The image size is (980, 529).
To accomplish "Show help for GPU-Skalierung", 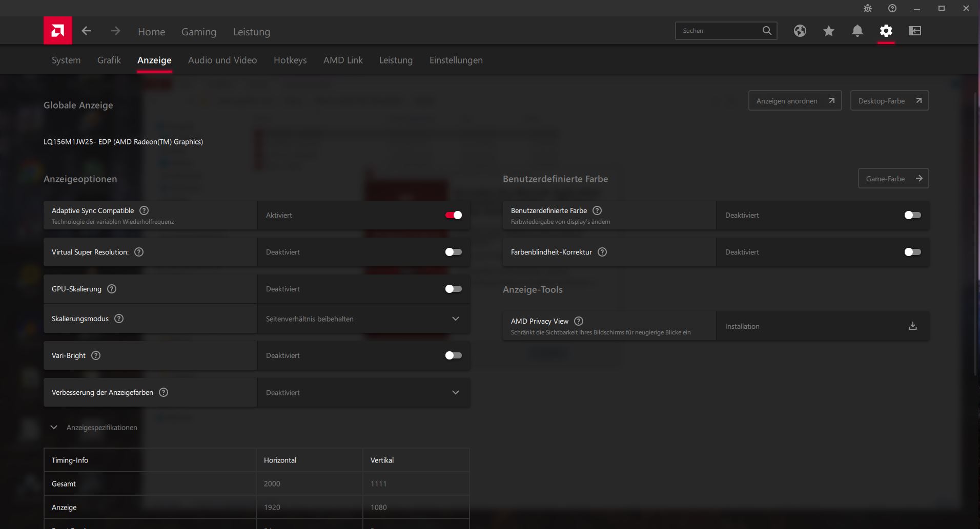I will click(112, 289).
